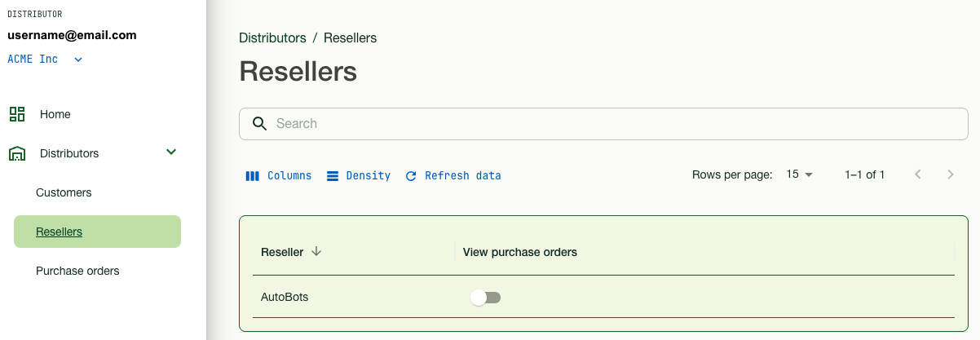Click the Density icon in toolbar
This screenshot has height=340, width=980.
333,176
